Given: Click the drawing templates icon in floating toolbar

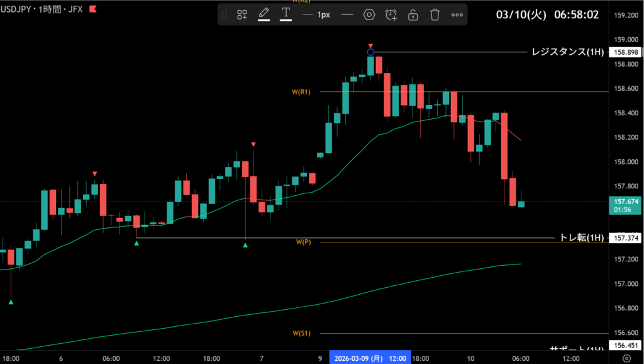Looking at the screenshot, I should click(241, 14).
